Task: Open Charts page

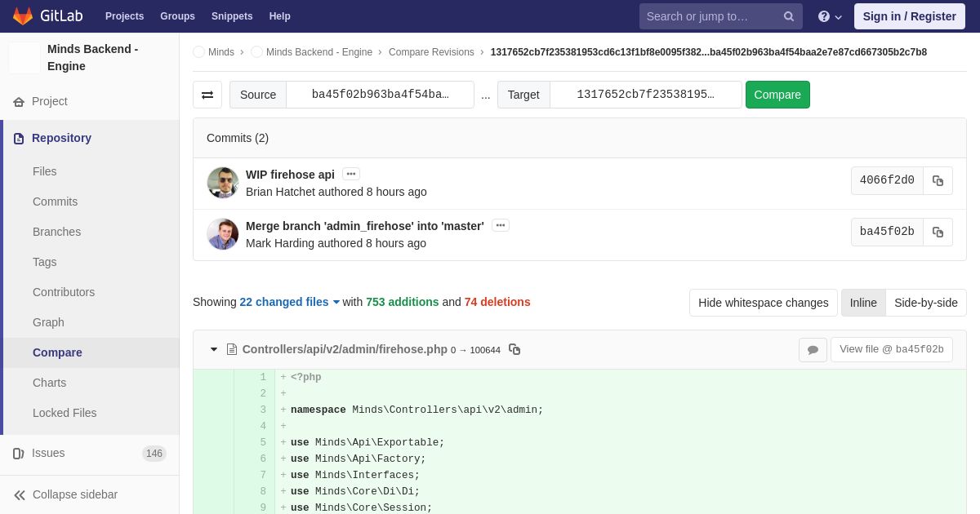Action: [x=49, y=383]
